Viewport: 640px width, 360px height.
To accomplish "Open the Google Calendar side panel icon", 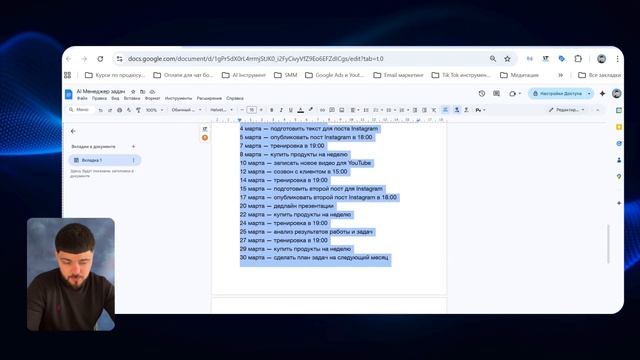I will [619, 110].
